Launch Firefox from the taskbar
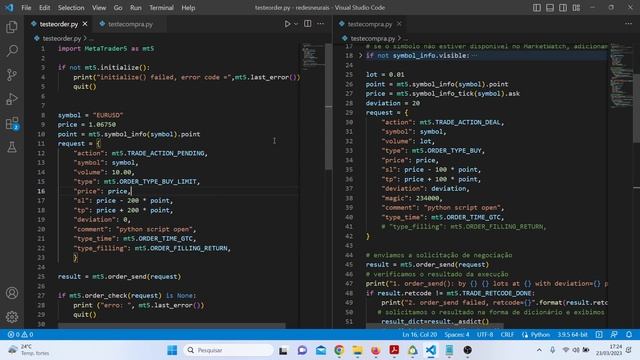The image size is (640, 360). click(x=376, y=350)
